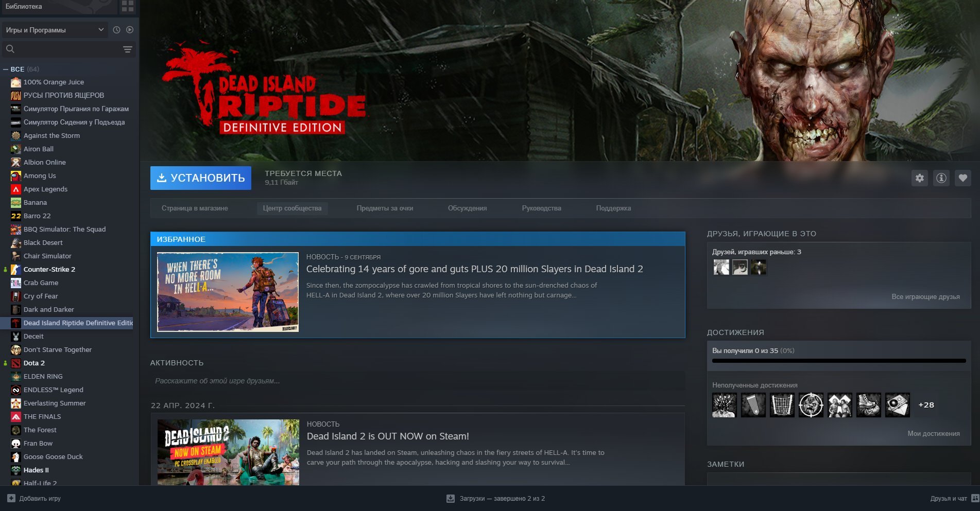Add game to favorites with heart icon
980x511 pixels.
(x=962, y=178)
